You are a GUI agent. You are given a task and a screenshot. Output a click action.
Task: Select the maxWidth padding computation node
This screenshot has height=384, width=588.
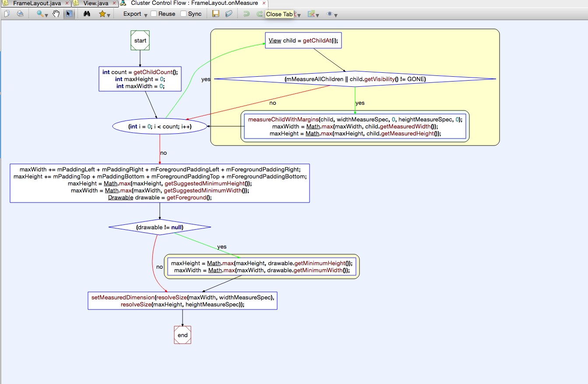160,183
